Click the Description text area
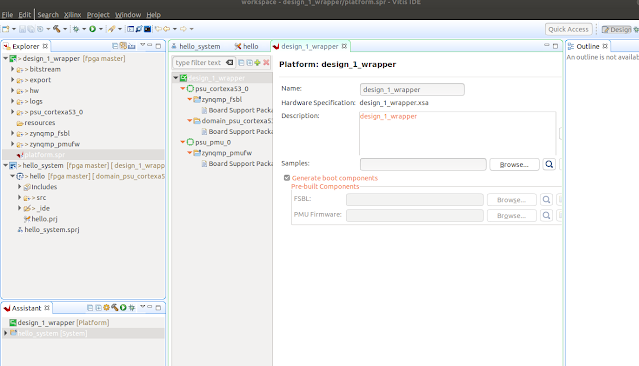 coord(457,133)
